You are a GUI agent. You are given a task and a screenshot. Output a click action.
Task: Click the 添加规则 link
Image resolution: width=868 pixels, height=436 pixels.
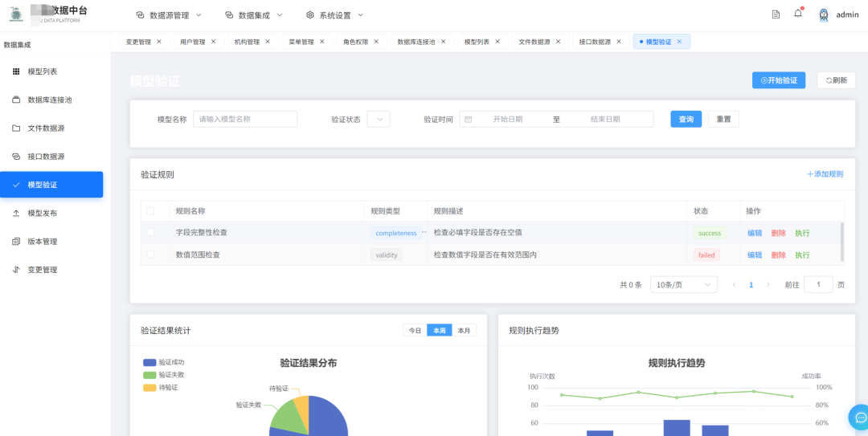(825, 174)
